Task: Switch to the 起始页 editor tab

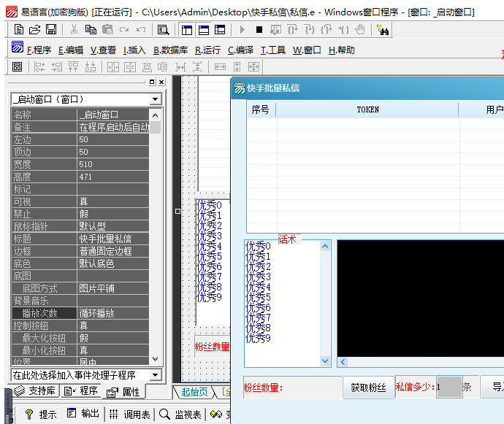Action: coord(194,392)
